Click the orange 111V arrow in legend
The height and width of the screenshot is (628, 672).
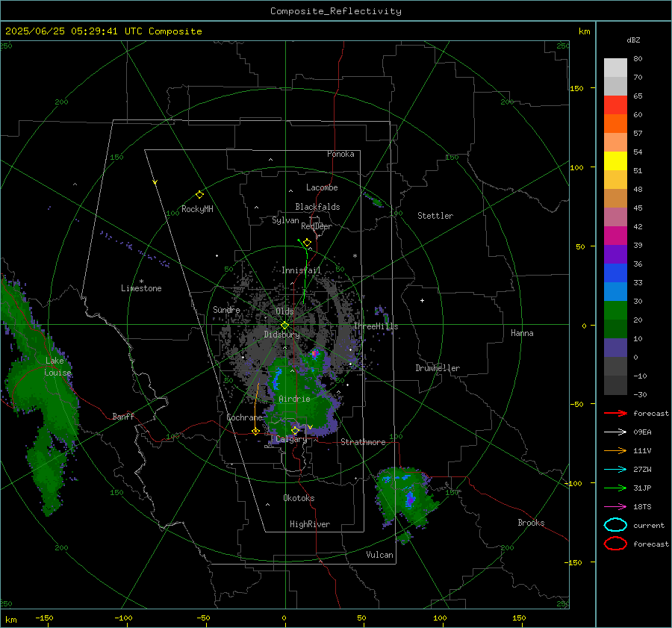(615, 450)
